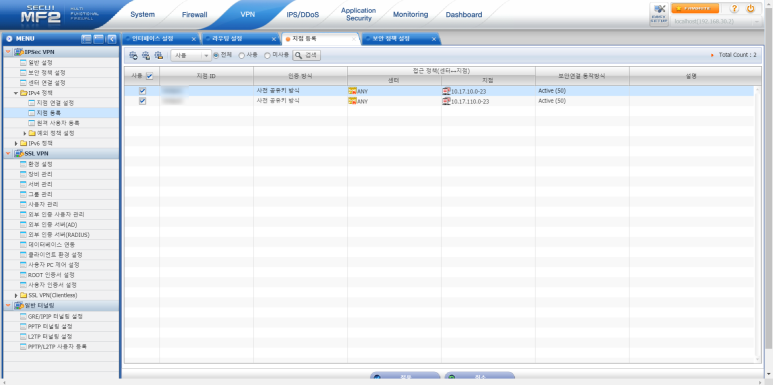Click the IPSec VPN section icon

[19, 52]
